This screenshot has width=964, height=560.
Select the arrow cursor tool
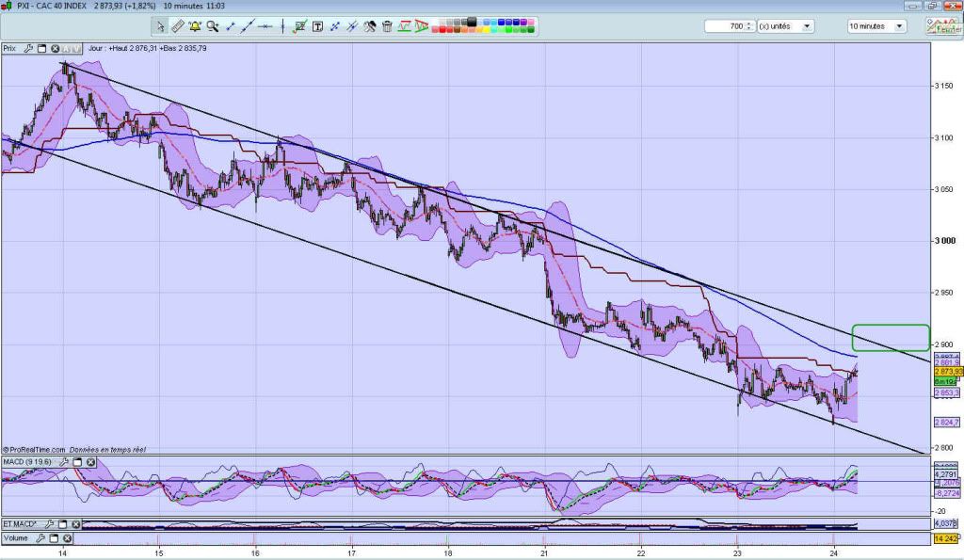coord(160,26)
